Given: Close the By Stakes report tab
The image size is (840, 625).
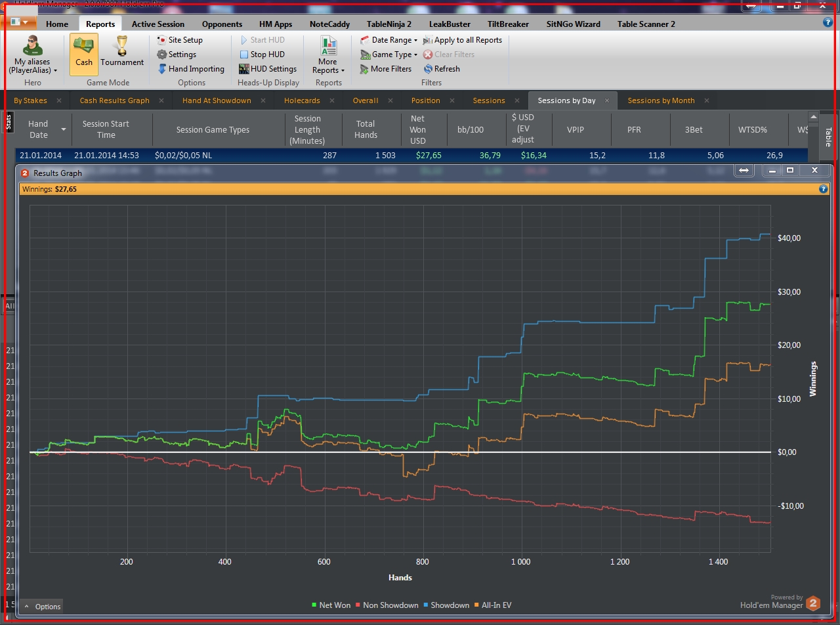Looking at the screenshot, I should pos(58,100).
